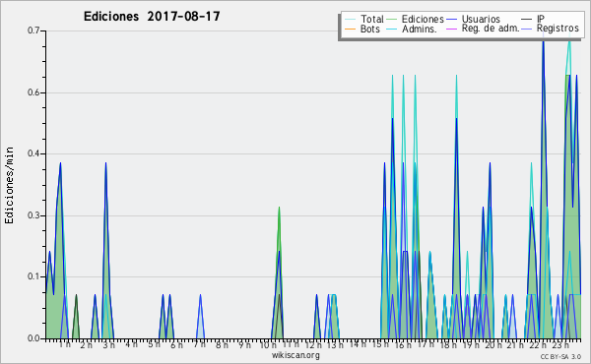Click the 0.3 y-axis value
This screenshot has width=591, height=364.
click(x=33, y=215)
